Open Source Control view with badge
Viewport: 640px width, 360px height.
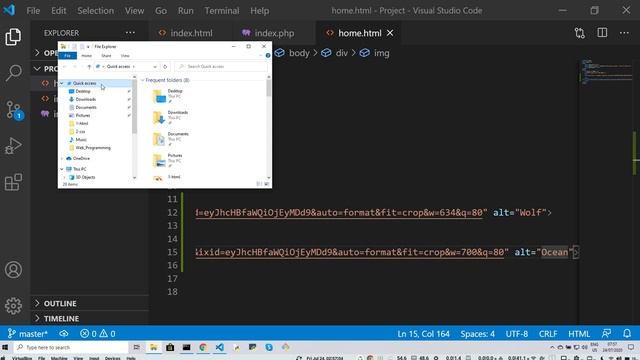click(14, 110)
